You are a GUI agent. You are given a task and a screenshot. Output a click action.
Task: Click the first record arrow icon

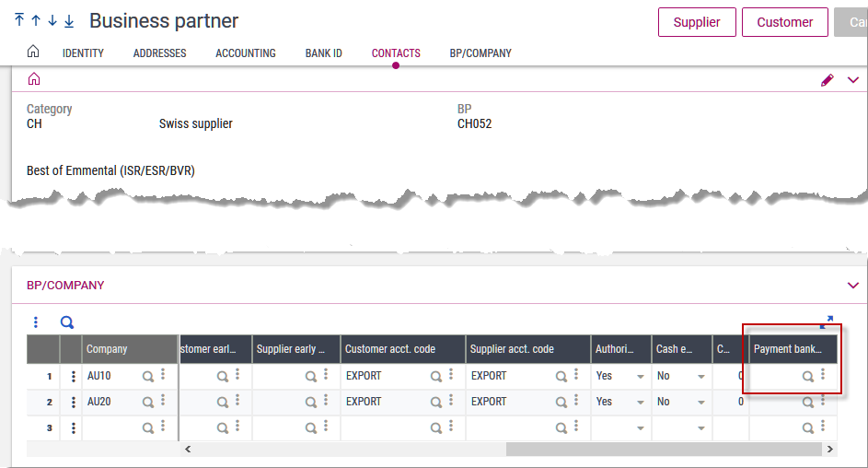[19, 20]
